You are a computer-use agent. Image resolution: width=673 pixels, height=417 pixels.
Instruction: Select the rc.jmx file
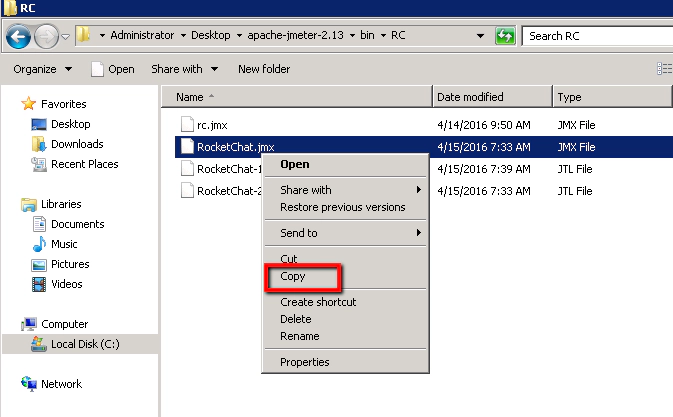click(212, 125)
